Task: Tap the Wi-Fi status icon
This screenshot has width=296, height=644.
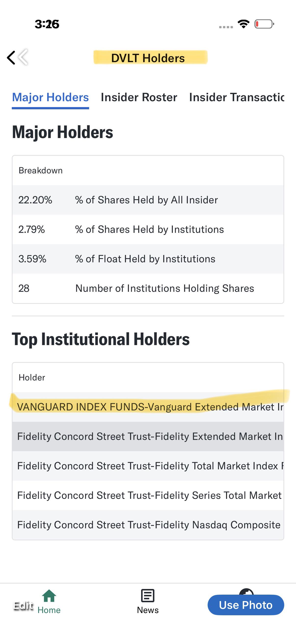Action: point(243,24)
